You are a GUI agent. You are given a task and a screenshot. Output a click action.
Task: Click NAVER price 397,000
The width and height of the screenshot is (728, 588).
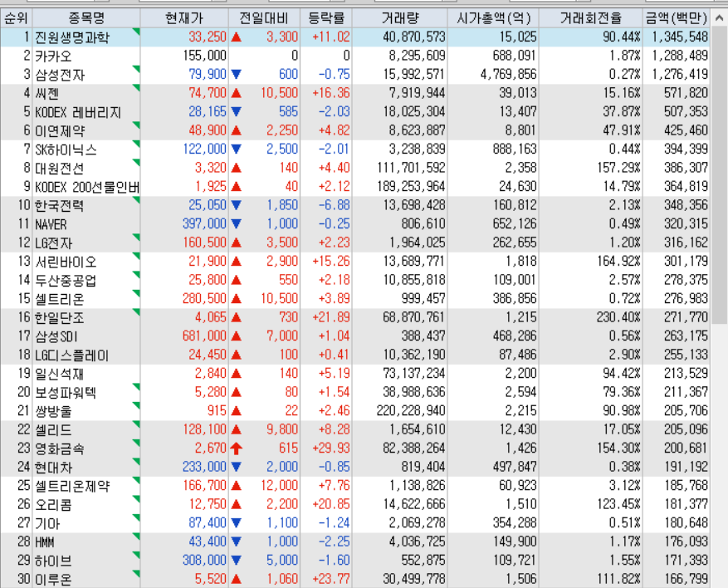[x=205, y=224]
